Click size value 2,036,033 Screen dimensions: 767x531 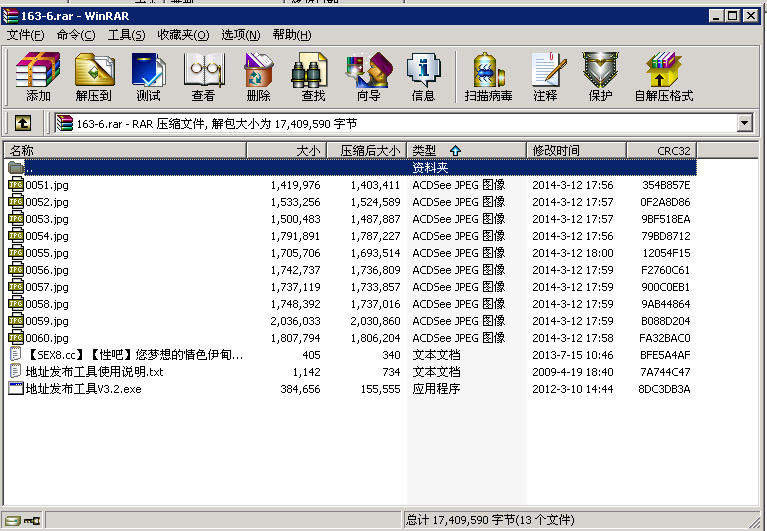click(295, 321)
